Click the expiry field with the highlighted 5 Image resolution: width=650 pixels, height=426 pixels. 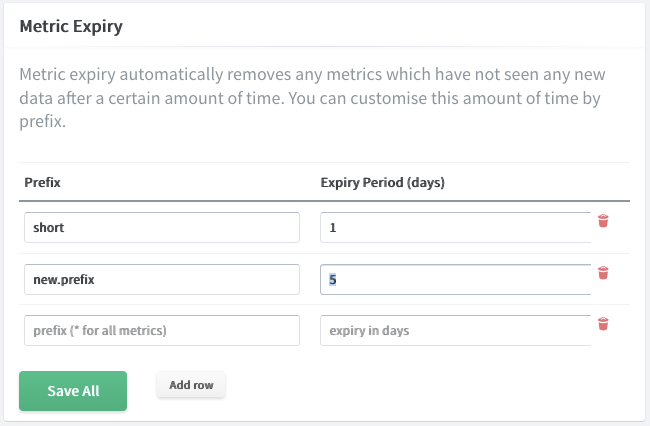pyautogui.click(x=456, y=279)
